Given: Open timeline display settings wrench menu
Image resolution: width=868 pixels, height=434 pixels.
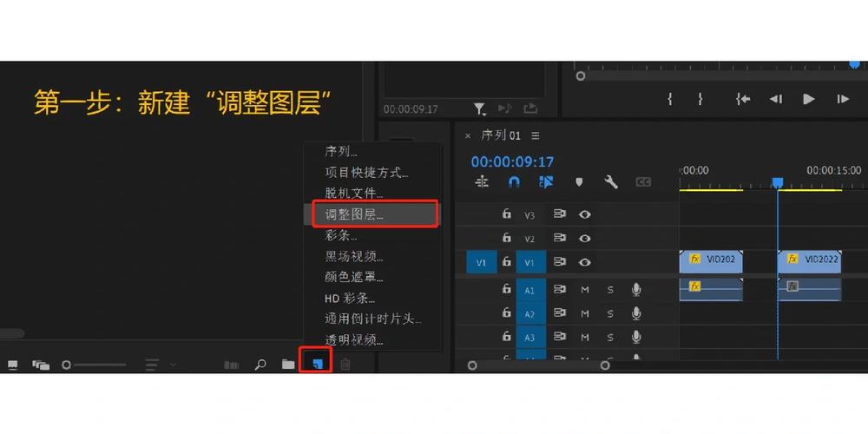Looking at the screenshot, I should [611, 181].
